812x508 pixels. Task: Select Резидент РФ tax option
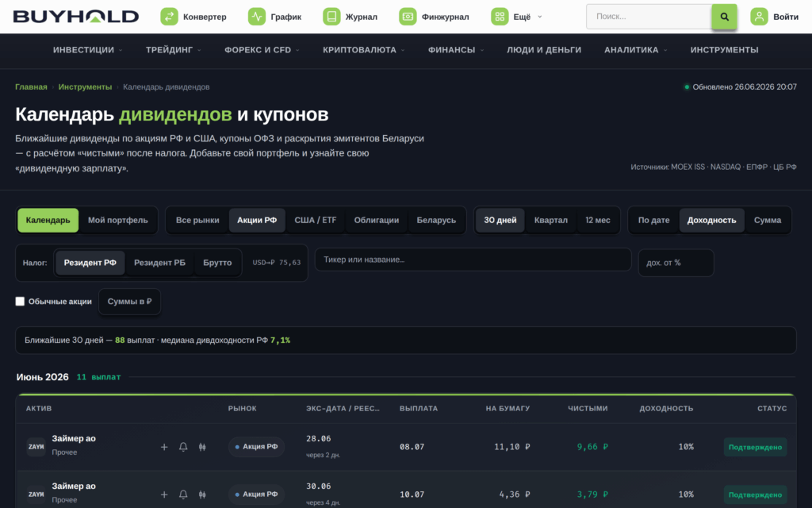pos(90,263)
